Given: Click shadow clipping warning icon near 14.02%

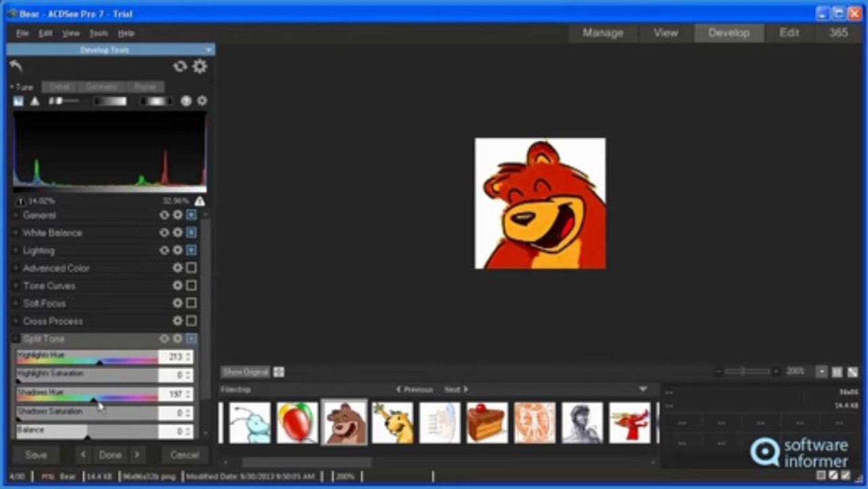Looking at the screenshot, I should 20,202.
